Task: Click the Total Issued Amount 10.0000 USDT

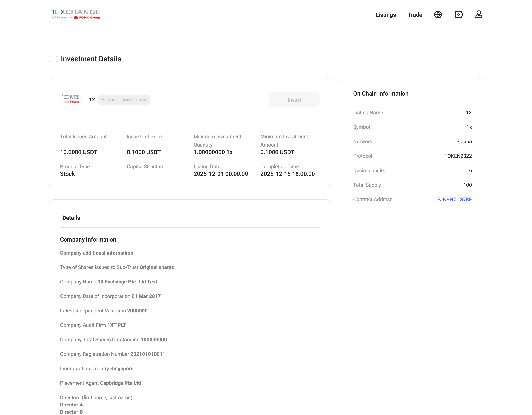Action: (x=78, y=152)
